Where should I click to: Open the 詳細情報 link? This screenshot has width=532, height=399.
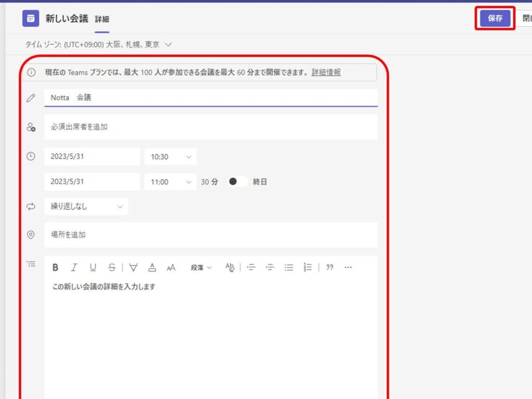(326, 72)
